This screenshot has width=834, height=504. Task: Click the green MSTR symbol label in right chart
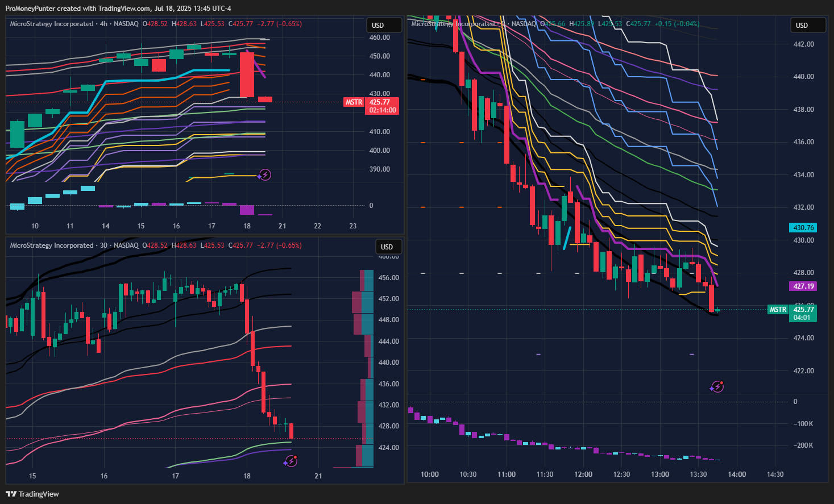pyautogui.click(x=778, y=310)
